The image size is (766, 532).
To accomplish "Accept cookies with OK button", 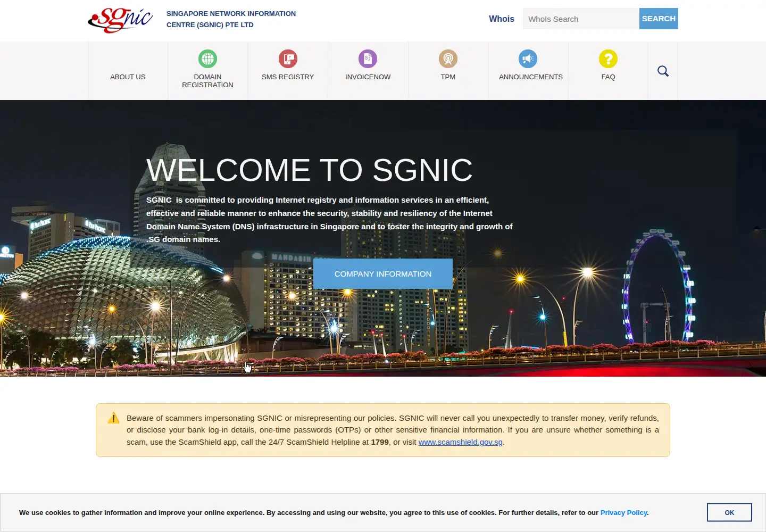I will [729, 512].
